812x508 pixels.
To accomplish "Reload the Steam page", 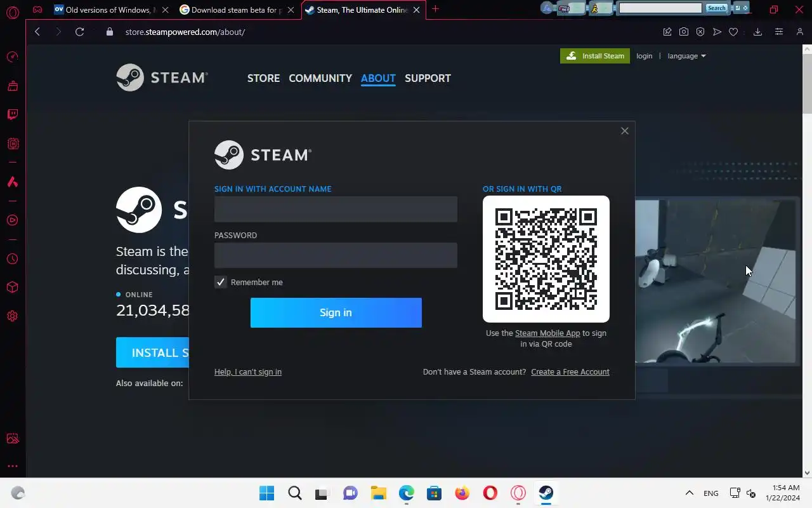I will point(79,32).
